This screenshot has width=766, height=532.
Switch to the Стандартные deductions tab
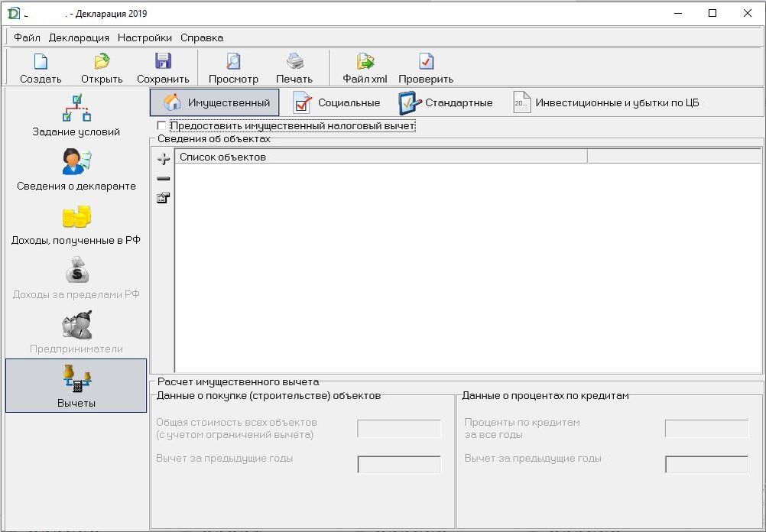446,102
